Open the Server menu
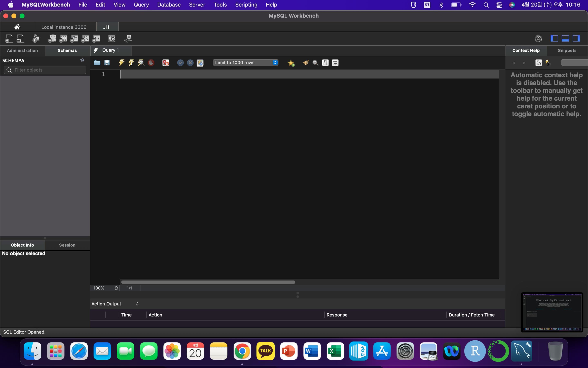The height and width of the screenshot is (368, 588). (197, 5)
